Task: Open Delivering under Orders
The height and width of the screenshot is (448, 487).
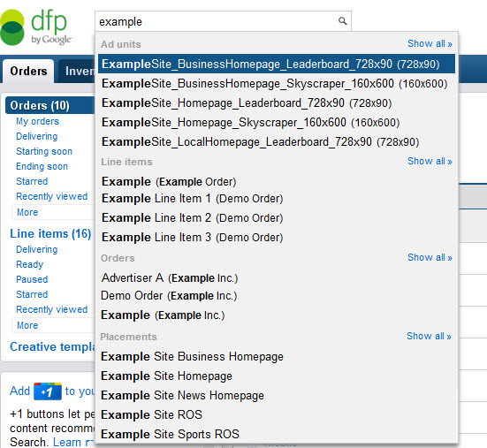Action: coord(36,136)
